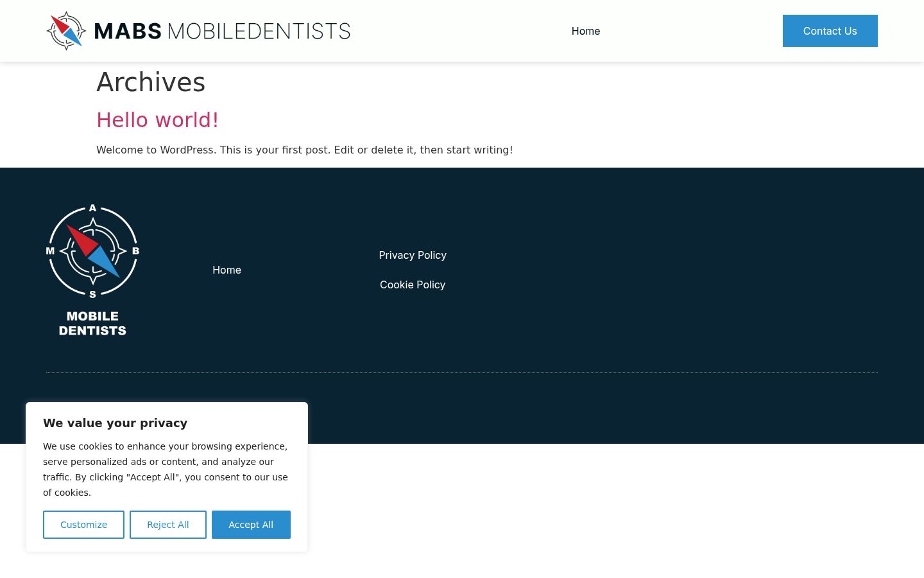Viewport: 924px width, 578px height.
Task: Open the Hello world! post
Action: point(158,120)
